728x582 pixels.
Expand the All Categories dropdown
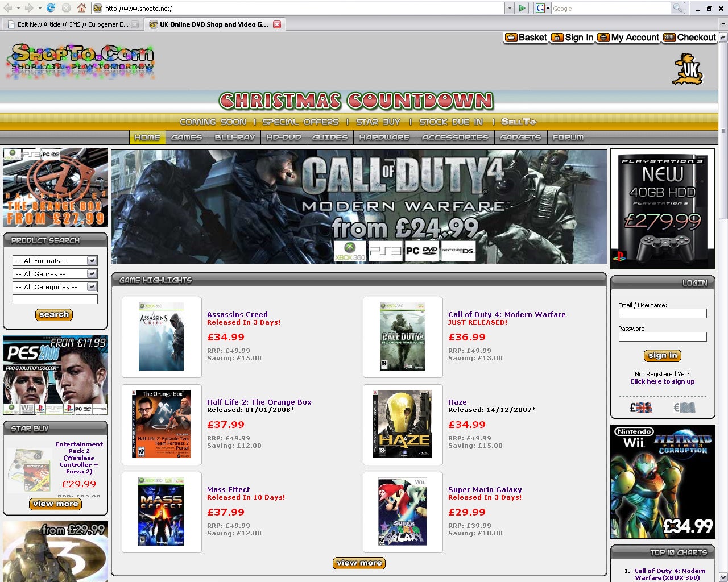point(55,287)
